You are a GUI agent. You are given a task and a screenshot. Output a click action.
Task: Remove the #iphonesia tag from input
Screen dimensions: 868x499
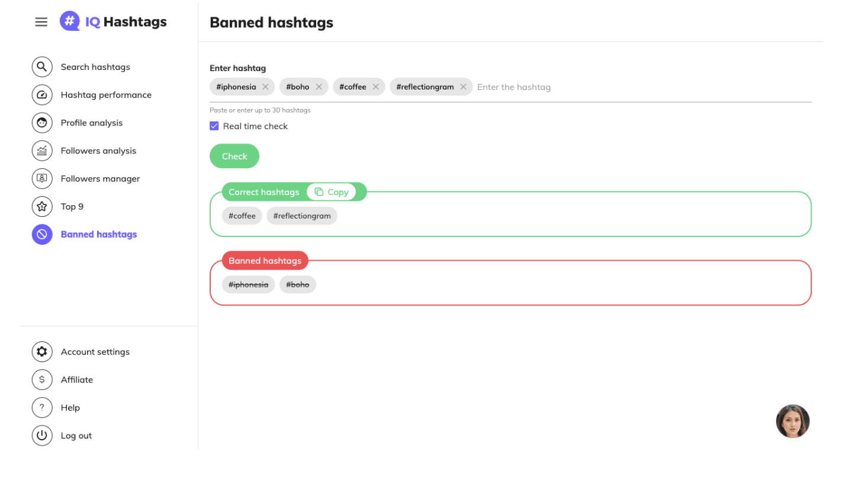point(265,87)
